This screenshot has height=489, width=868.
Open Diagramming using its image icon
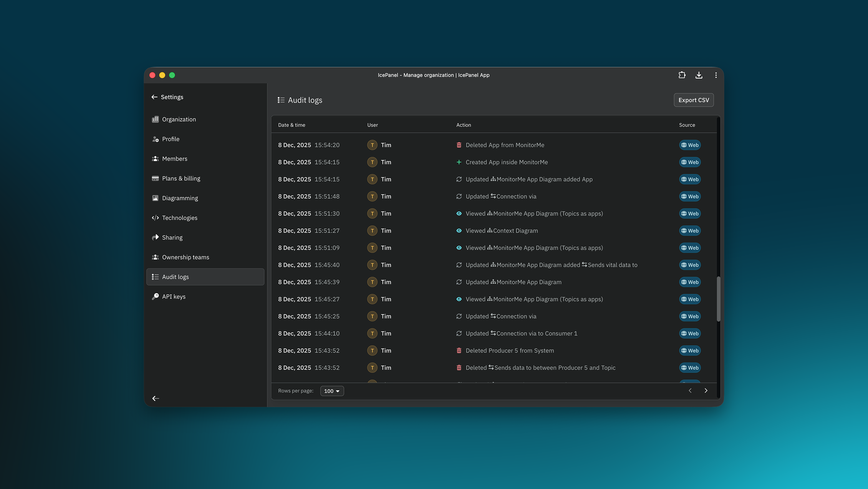pos(155,198)
